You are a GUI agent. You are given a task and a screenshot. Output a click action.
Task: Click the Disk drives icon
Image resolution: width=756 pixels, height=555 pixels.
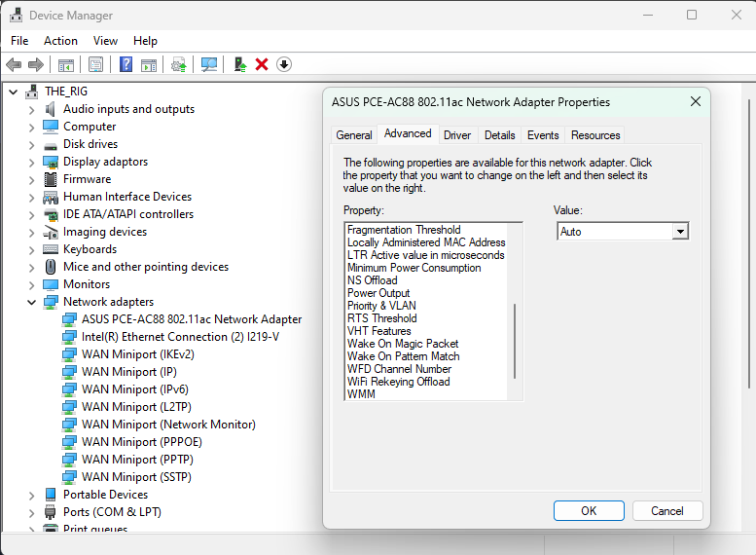click(51, 145)
